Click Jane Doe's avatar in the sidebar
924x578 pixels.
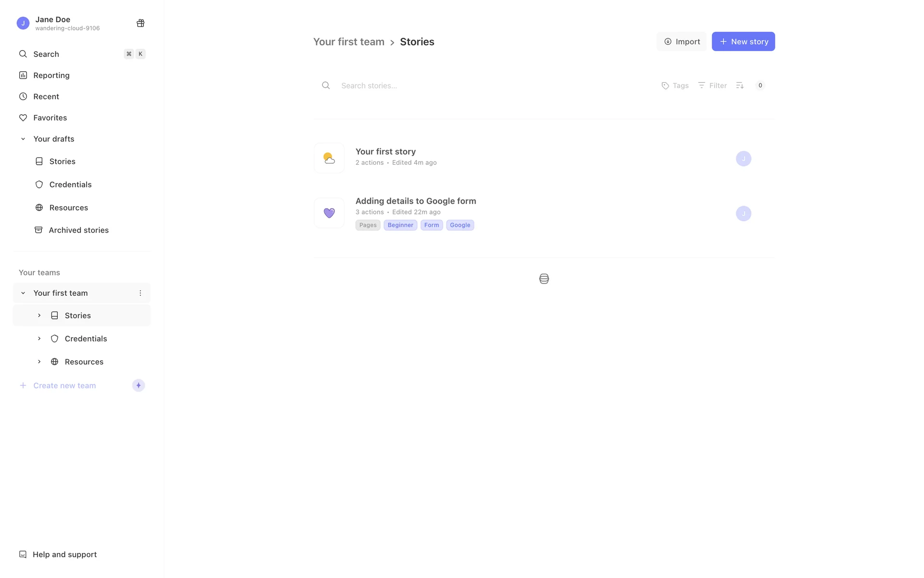point(23,23)
